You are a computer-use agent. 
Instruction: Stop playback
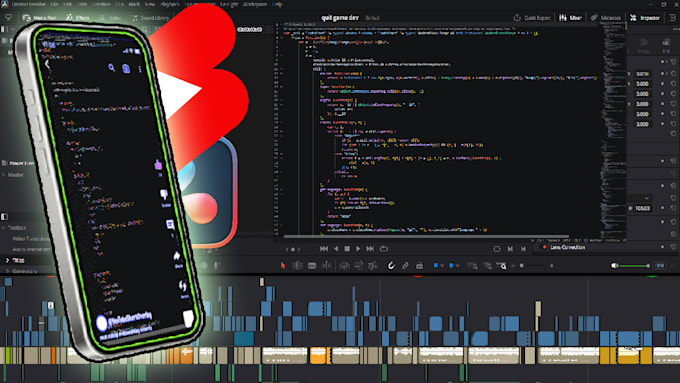point(347,249)
